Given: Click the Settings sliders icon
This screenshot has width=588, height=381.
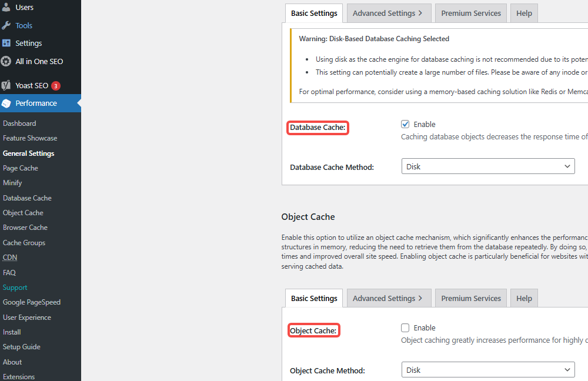Looking at the screenshot, I should [6, 43].
